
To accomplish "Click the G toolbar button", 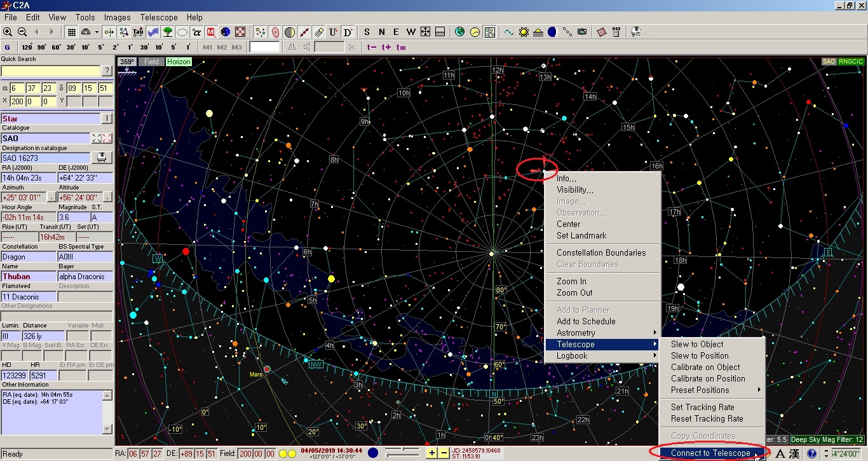I will pyautogui.click(x=8, y=47).
